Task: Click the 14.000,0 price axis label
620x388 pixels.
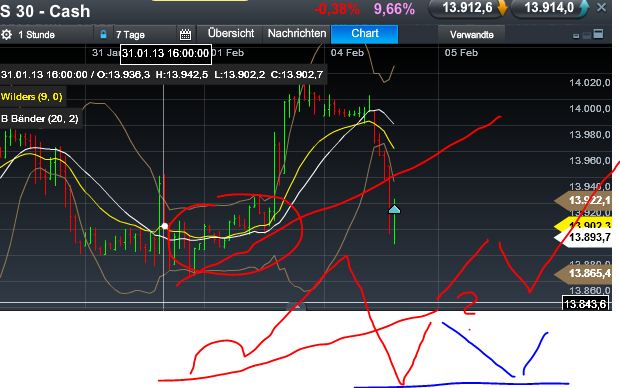Action: coord(590,109)
